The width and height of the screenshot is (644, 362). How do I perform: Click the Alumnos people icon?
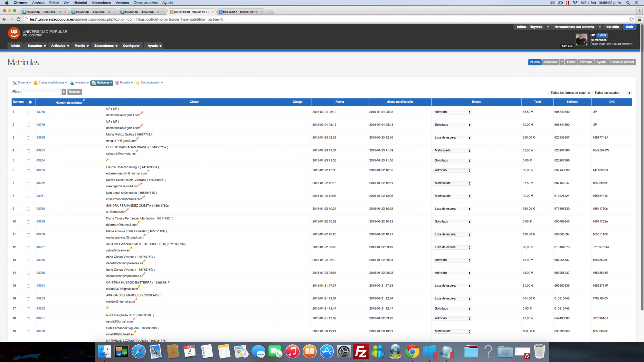coord(72,83)
